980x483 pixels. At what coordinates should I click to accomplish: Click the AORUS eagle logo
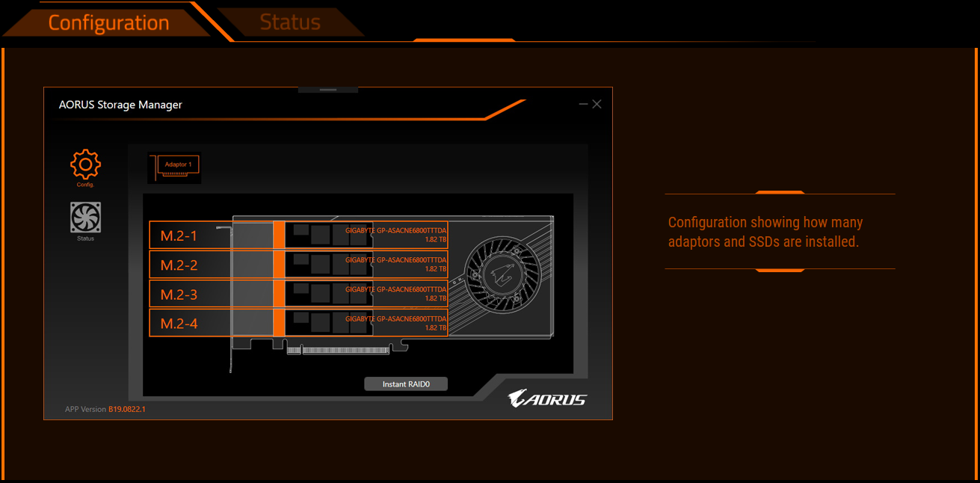(546, 399)
